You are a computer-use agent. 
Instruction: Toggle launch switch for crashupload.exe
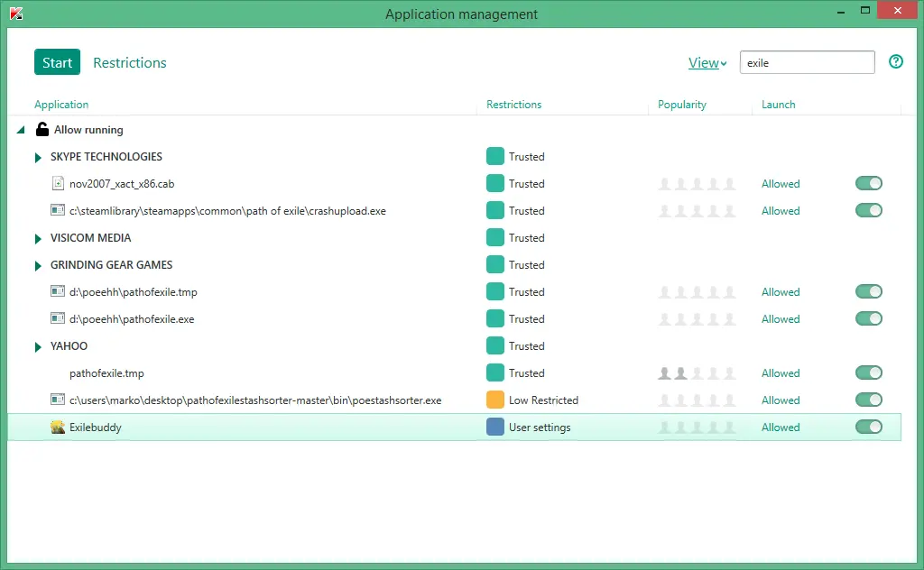pyautogui.click(x=869, y=210)
